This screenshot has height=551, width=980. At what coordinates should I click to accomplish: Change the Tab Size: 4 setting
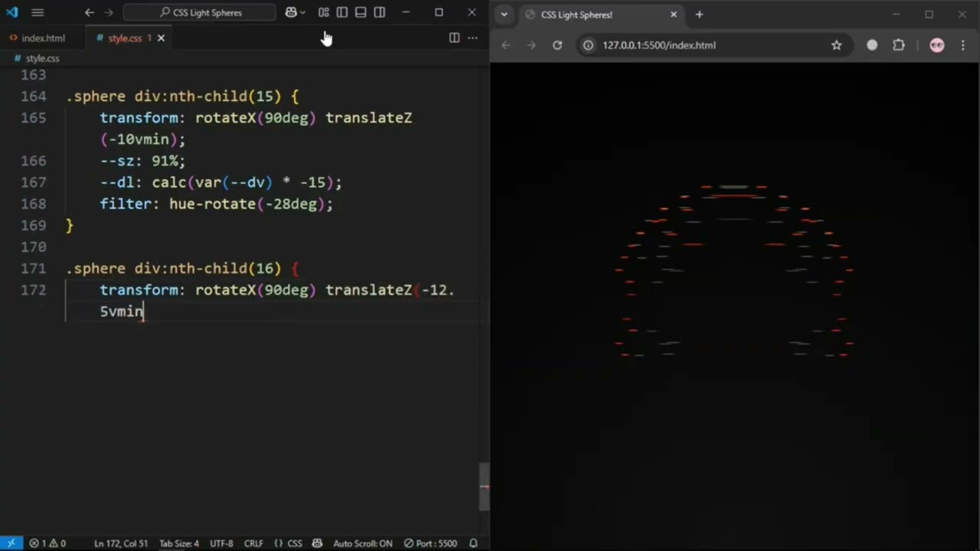click(x=179, y=543)
